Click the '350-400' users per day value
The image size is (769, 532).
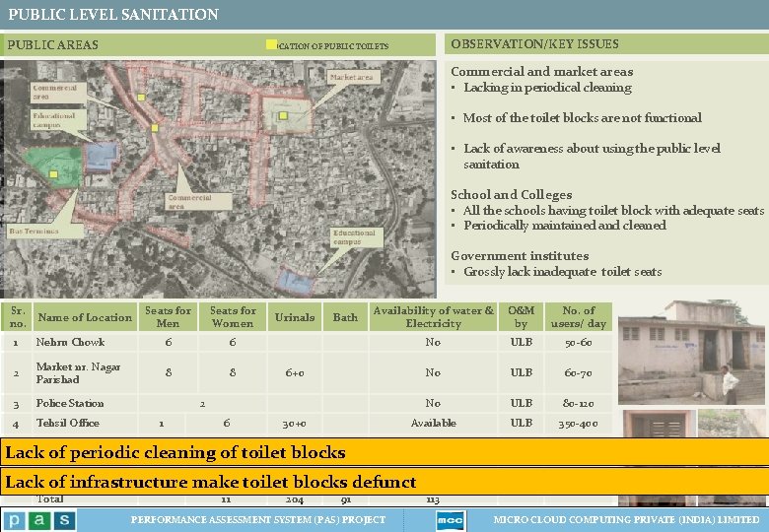(x=579, y=424)
